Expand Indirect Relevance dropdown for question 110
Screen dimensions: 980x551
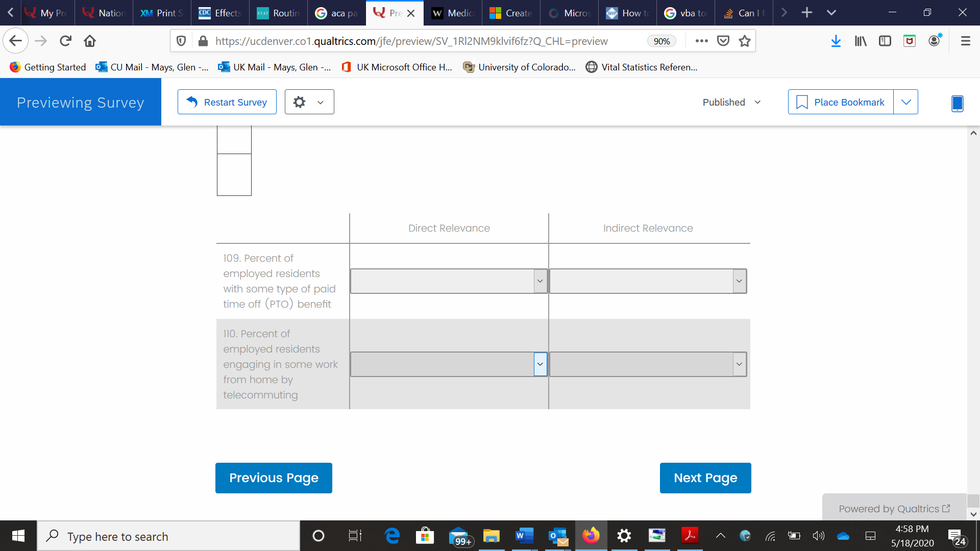click(739, 364)
